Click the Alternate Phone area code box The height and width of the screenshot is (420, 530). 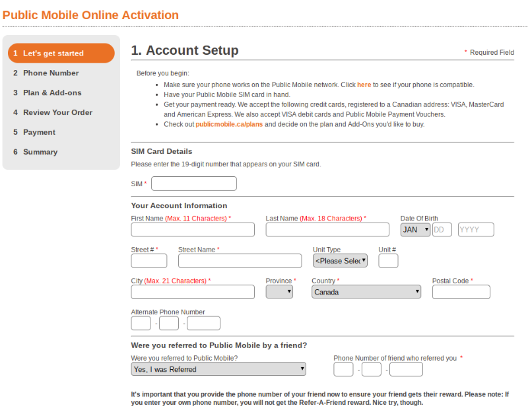(141, 324)
